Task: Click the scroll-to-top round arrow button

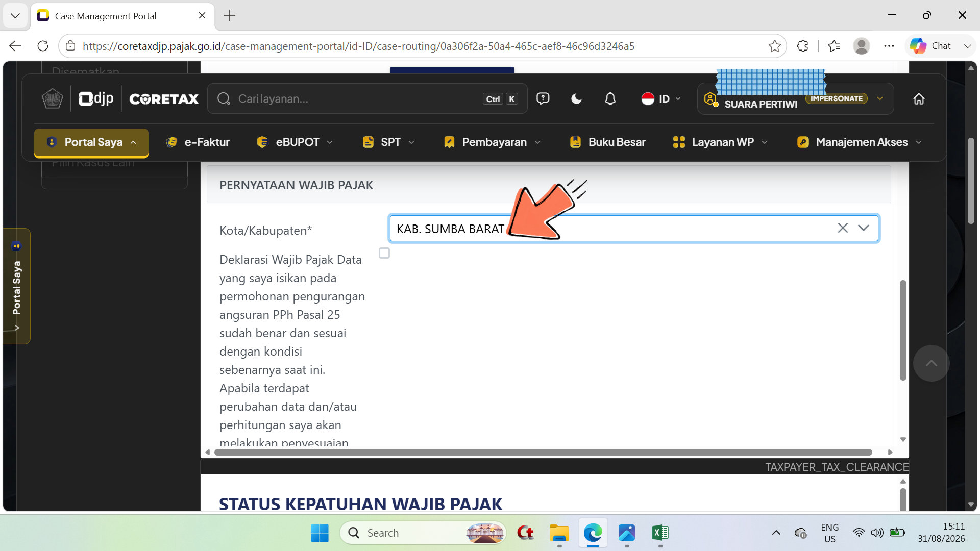Action: pos(931,363)
